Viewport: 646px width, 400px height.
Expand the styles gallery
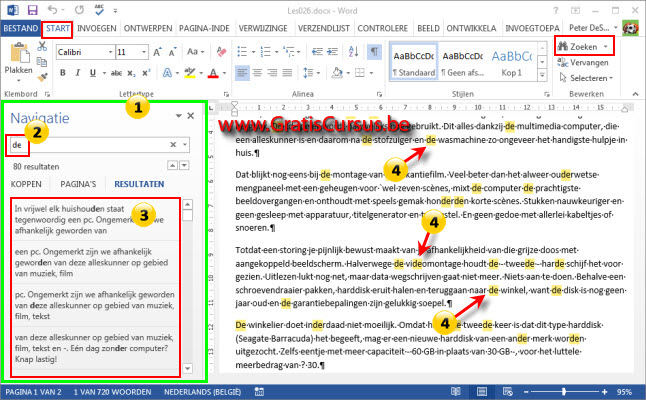pyautogui.click(x=543, y=75)
